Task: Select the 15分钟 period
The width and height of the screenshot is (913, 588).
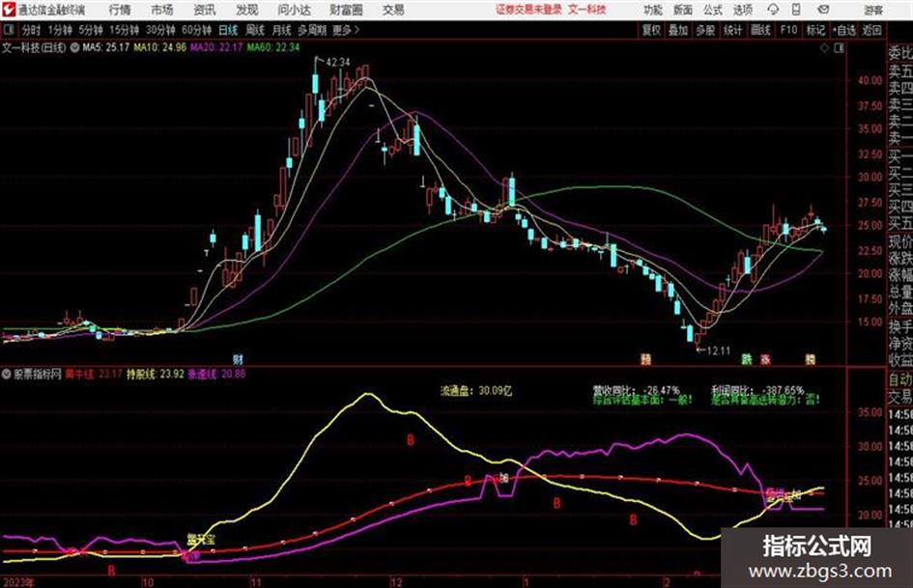Action: tap(124, 30)
